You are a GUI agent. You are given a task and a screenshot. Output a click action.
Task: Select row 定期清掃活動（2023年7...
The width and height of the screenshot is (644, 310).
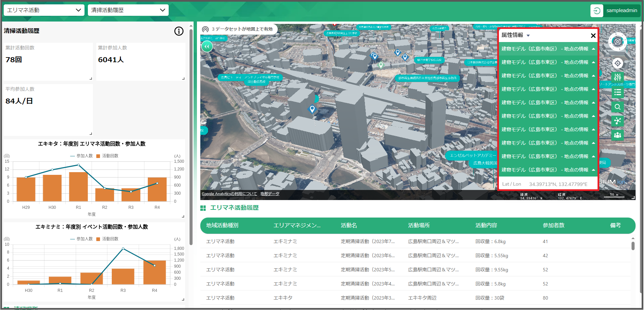click(x=415, y=241)
